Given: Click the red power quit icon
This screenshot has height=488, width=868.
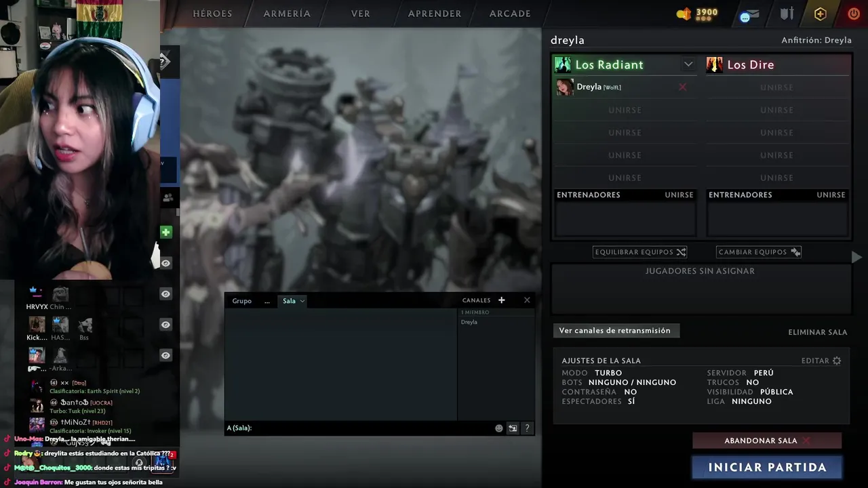Looking at the screenshot, I should [853, 14].
